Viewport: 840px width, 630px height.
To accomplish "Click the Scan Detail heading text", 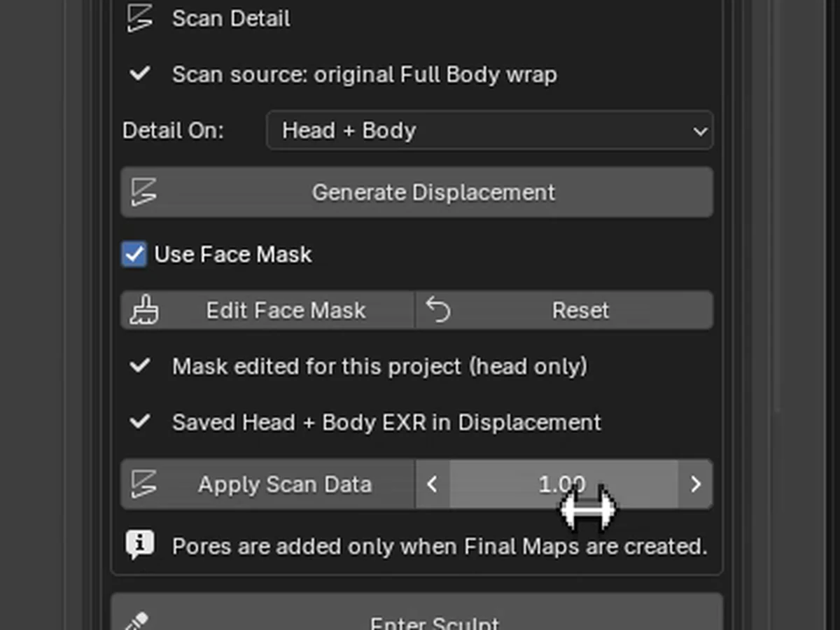I will tap(231, 19).
